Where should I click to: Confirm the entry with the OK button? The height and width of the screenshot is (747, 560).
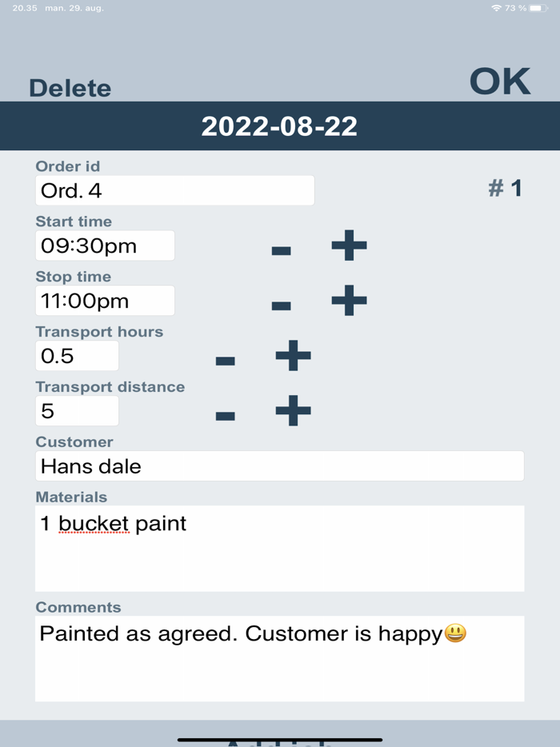(499, 80)
